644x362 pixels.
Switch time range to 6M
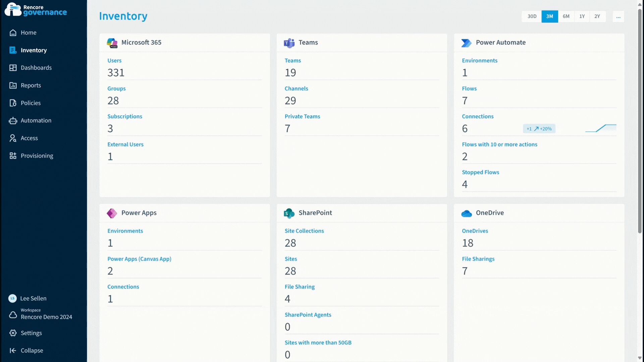click(566, 16)
